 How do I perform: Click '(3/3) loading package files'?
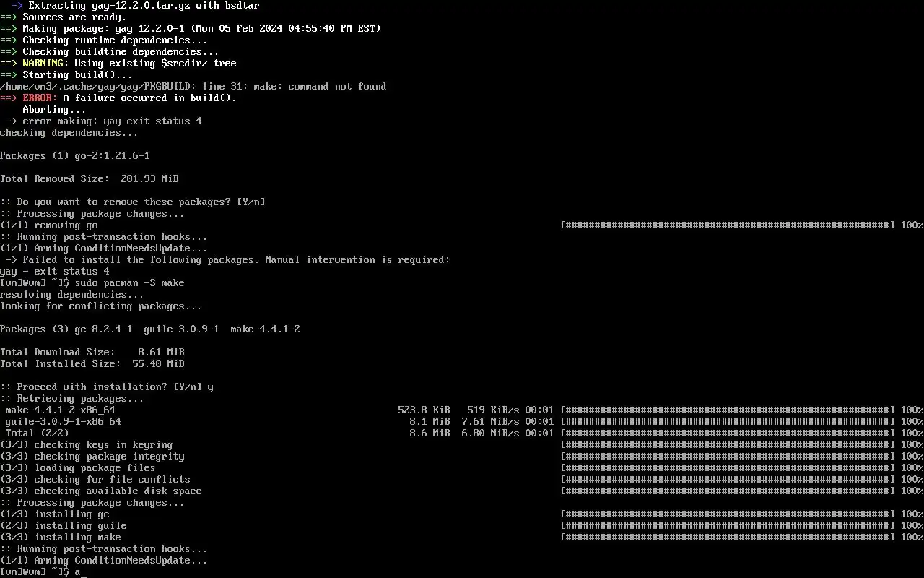[x=77, y=467]
